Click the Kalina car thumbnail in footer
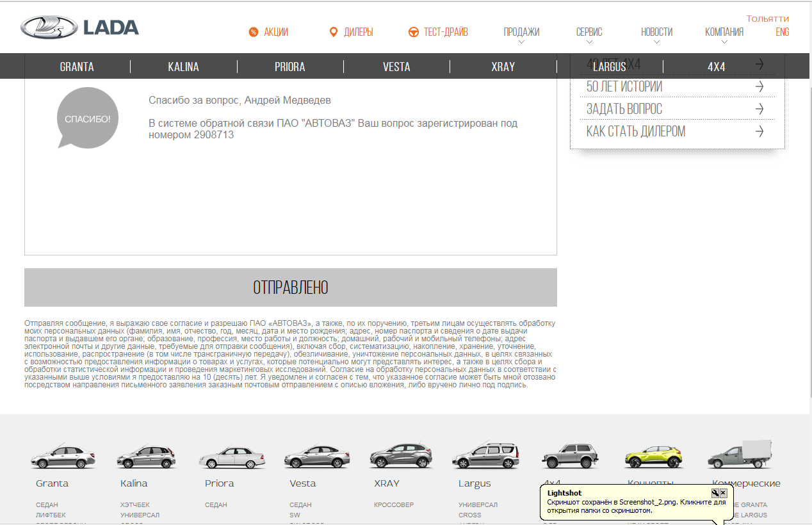 [x=146, y=456]
